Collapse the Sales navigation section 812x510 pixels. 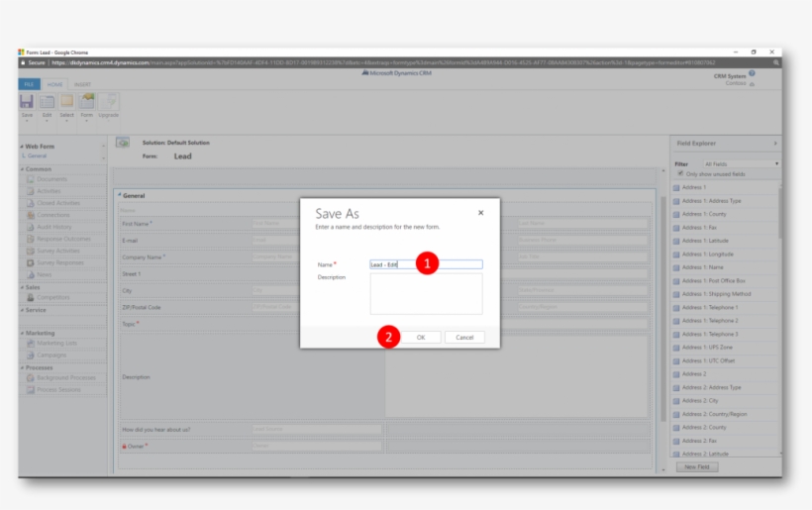(22, 287)
